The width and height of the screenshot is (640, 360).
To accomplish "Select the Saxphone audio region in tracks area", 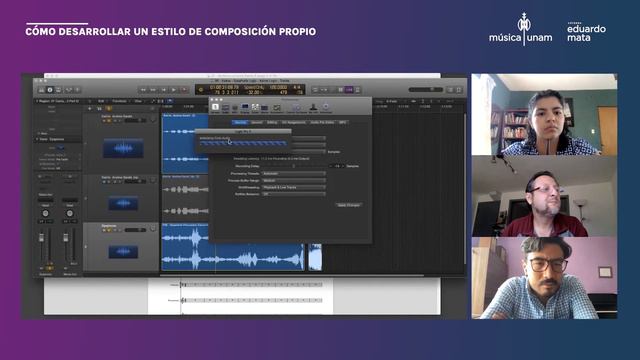I will (x=233, y=247).
